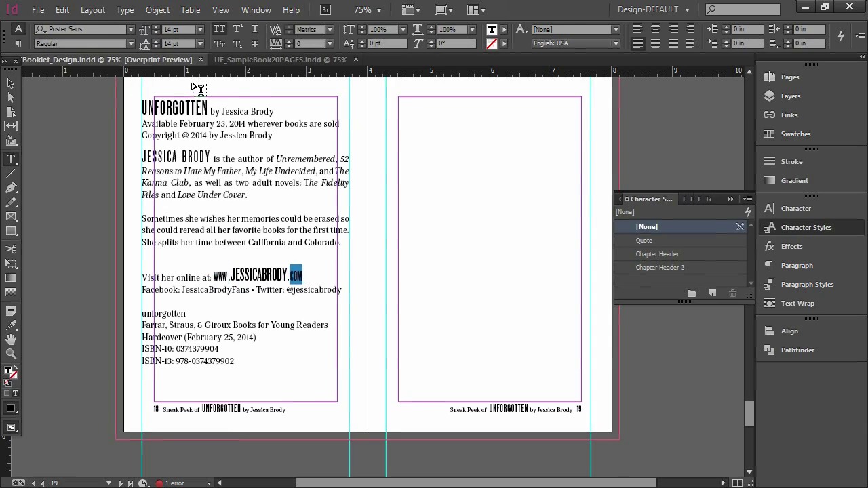Open the Character panel
The image size is (868, 488).
tap(795, 209)
